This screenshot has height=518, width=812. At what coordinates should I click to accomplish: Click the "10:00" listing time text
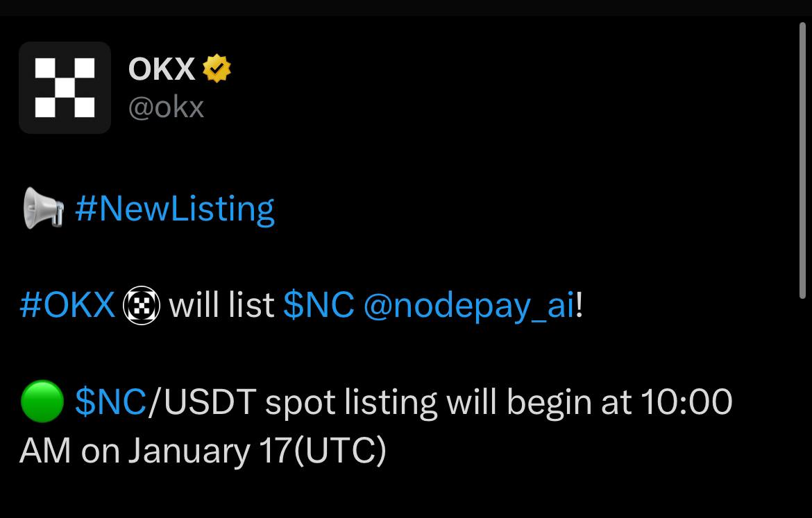coord(686,402)
